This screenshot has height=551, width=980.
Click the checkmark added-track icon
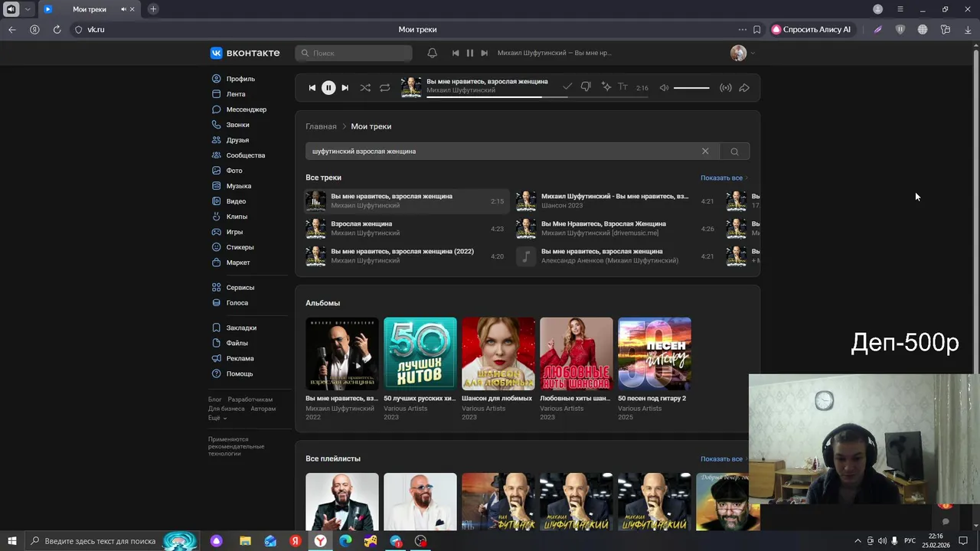[x=567, y=87]
